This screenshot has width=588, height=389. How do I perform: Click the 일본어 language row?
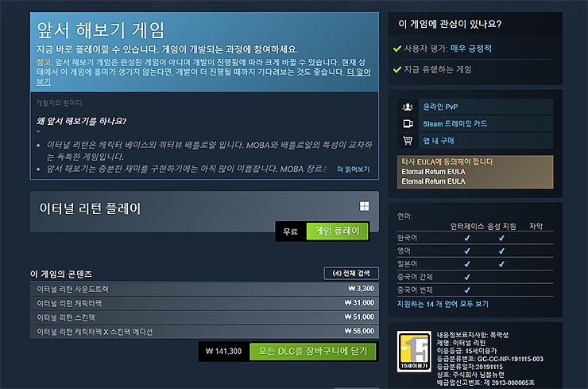[x=475, y=264]
